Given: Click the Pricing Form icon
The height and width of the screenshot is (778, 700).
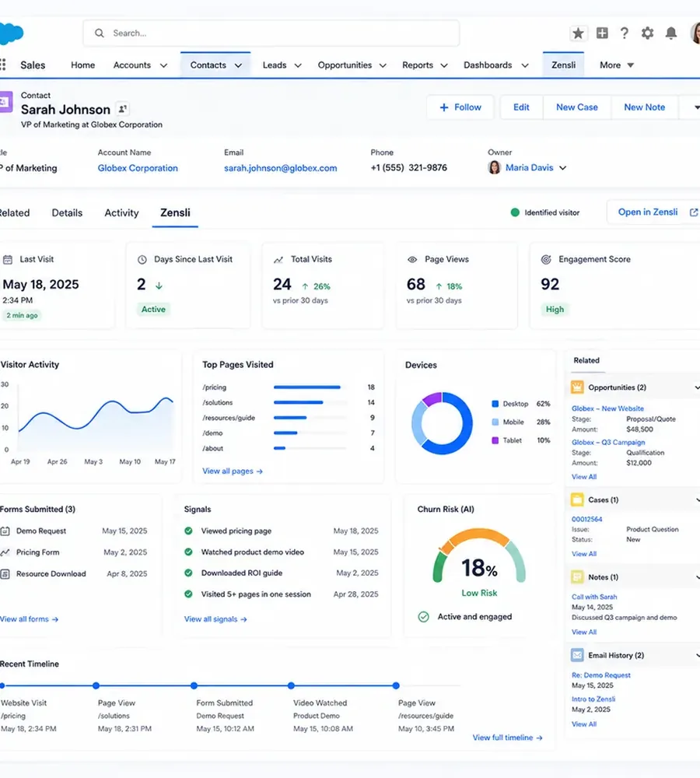Looking at the screenshot, I should tap(5, 552).
